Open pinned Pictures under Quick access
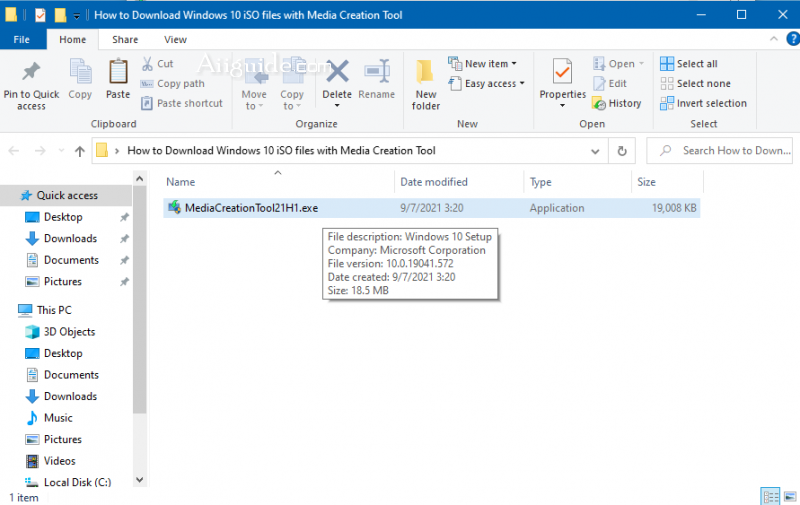Viewport: 800px width, 505px height. [x=62, y=282]
